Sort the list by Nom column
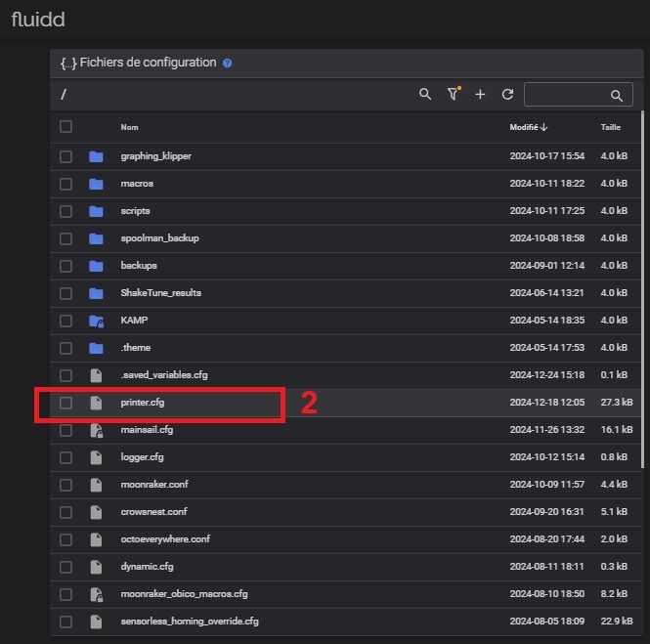Image resolution: width=650 pixels, height=644 pixels. point(129,127)
